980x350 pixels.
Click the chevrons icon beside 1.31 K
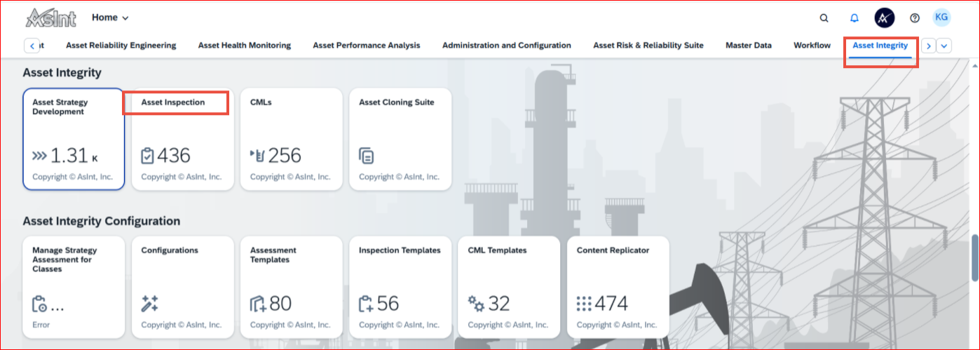point(40,156)
